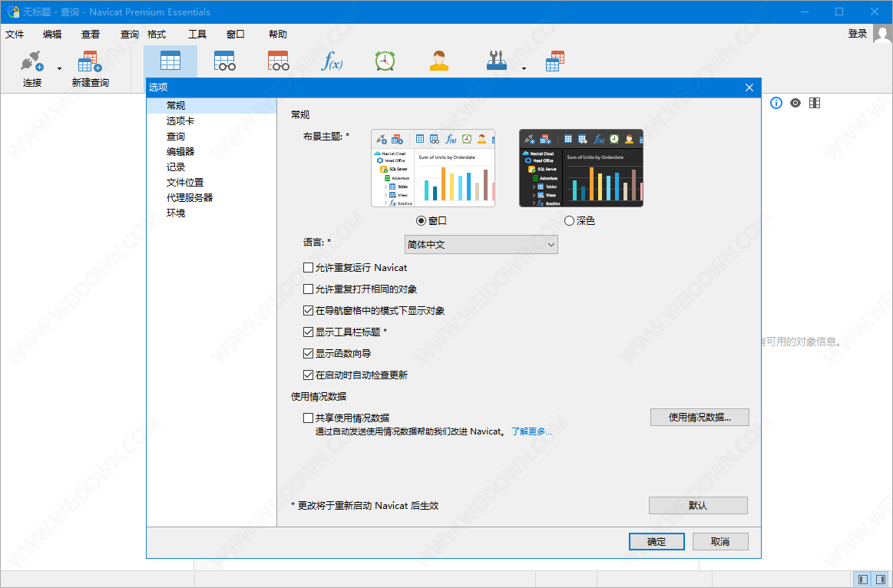Click the 使用情况数据 section heading
This screenshot has width=893, height=588.
[319, 397]
